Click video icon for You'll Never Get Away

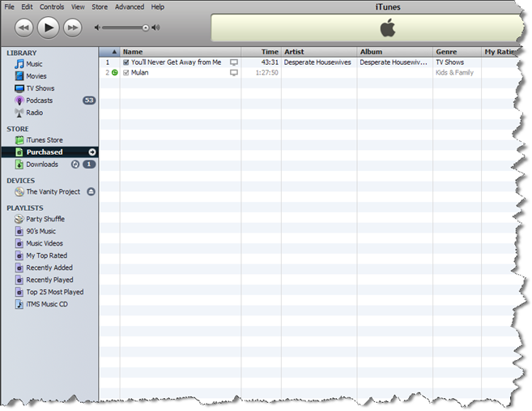[234, 62]
